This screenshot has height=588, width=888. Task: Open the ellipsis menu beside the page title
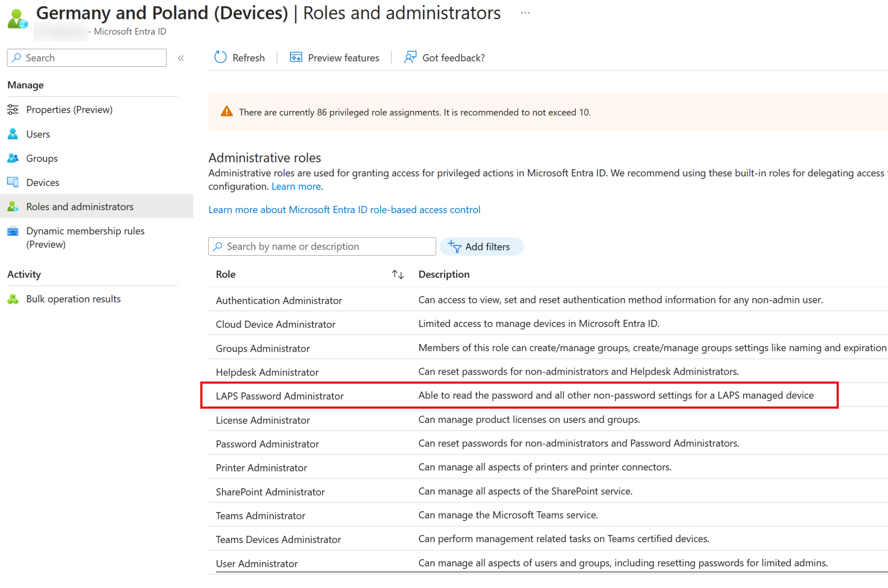pyautogui.click(x=525, y=13)
